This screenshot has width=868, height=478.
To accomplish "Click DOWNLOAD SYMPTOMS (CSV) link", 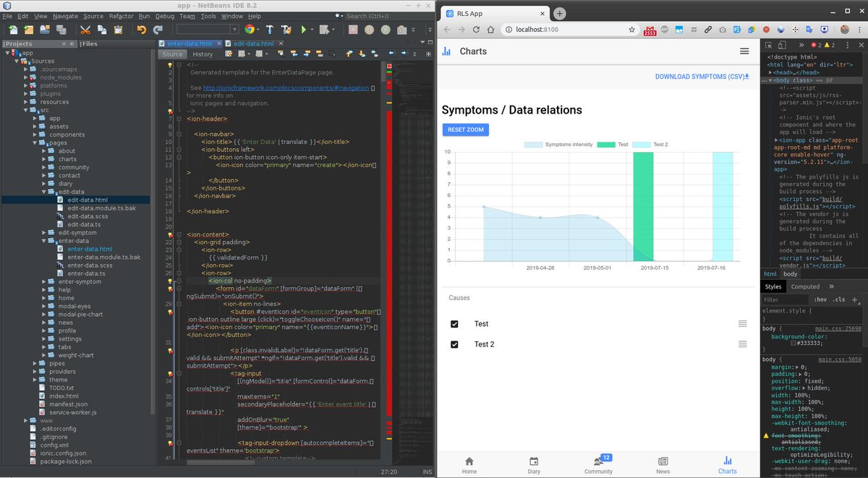I will click(x=702, y=77).
